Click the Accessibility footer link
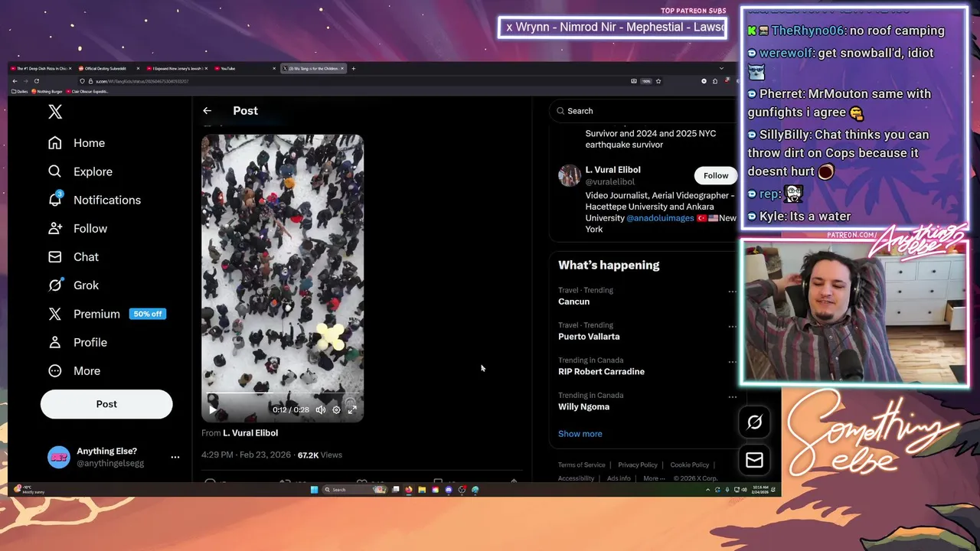 click(576, 478)
